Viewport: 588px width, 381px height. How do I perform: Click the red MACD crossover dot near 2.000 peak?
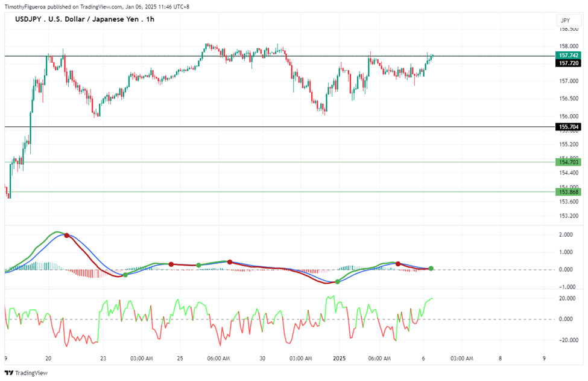point(66,235)
